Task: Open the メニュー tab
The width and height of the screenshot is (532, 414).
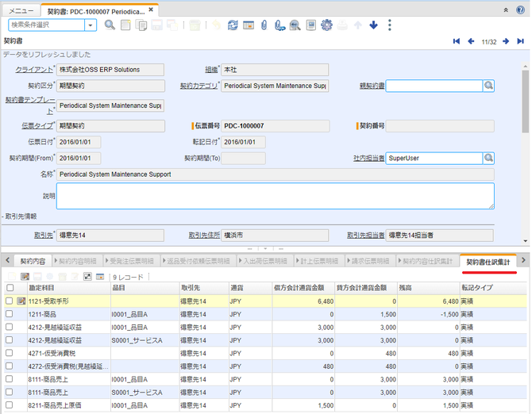Action: [21, 11]
